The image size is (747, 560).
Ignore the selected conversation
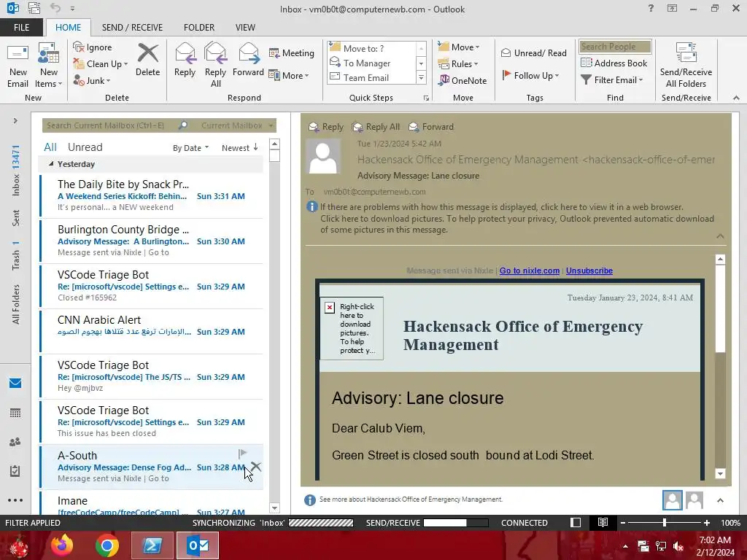click(93, 47)
